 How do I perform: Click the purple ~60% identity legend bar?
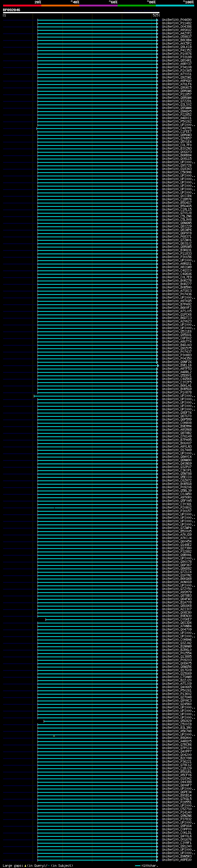[x=99, y=6]
